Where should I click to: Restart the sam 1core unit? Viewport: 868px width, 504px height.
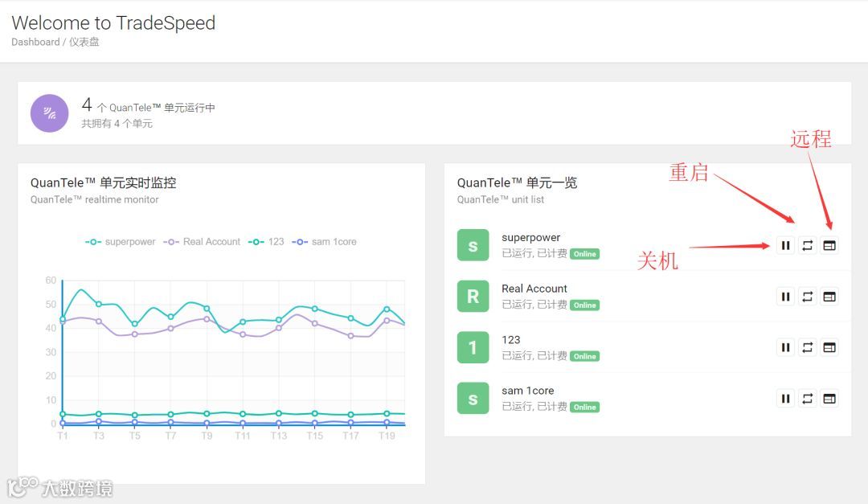[807, 398]
